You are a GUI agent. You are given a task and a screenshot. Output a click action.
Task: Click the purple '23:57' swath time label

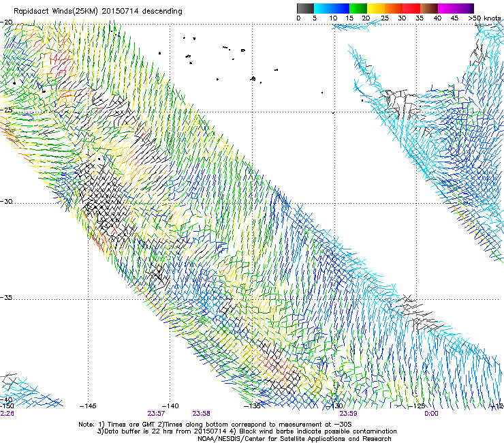(x=156, y=414)
